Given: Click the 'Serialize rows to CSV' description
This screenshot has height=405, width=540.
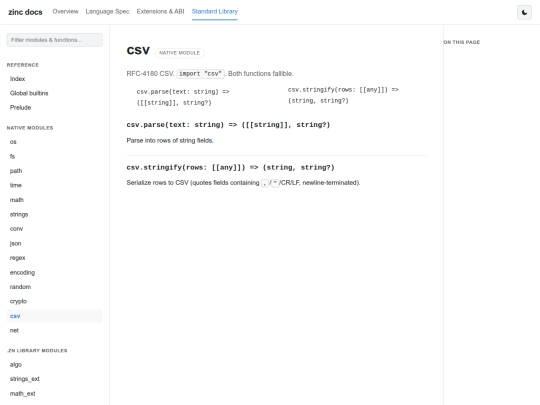Looking at the screenshot, I should click(x=243, y=183).
